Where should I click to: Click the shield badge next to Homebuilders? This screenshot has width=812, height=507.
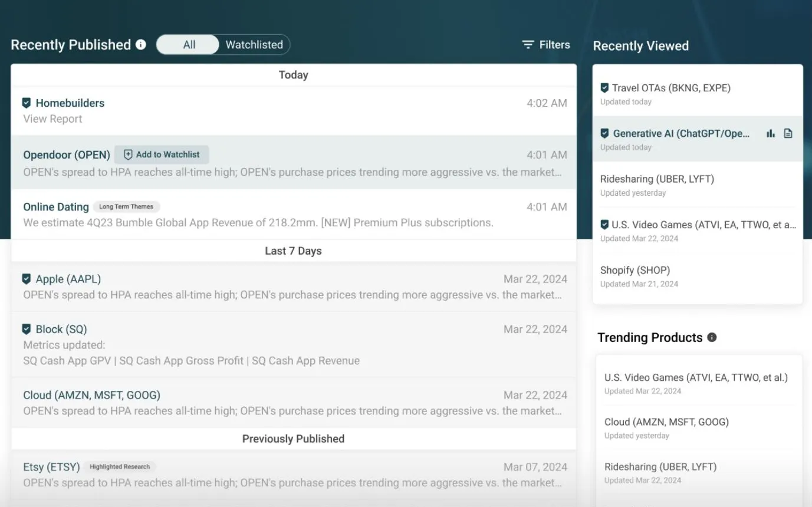point(27,103)
